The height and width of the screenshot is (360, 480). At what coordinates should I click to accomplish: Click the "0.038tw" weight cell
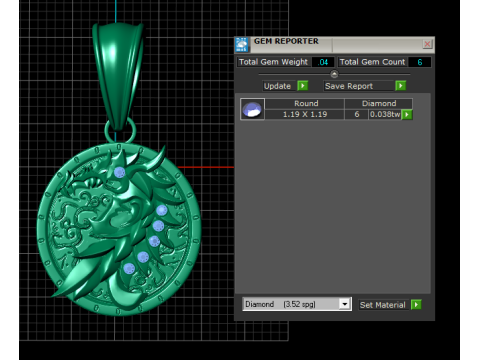pyautogui.click(x=385, y=114)
